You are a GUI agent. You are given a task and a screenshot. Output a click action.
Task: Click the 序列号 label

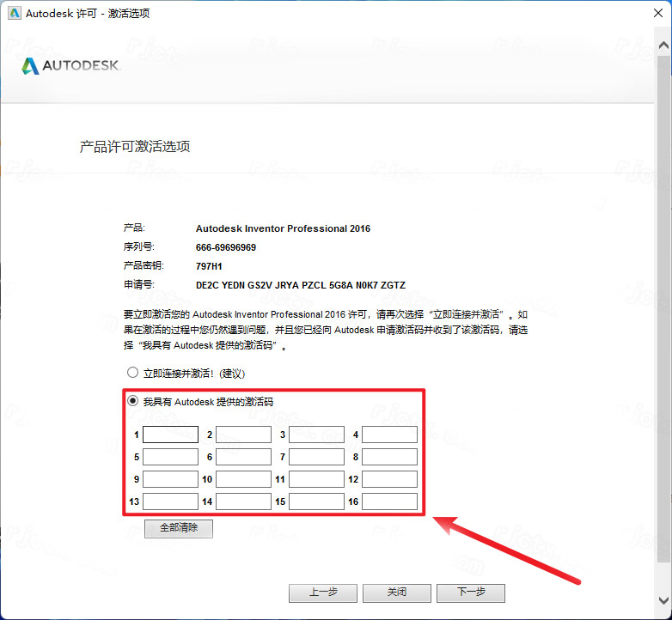click(x=139, y=247)
